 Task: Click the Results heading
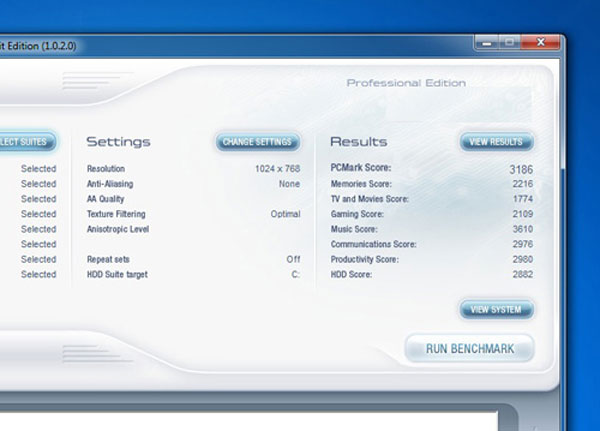359,142
